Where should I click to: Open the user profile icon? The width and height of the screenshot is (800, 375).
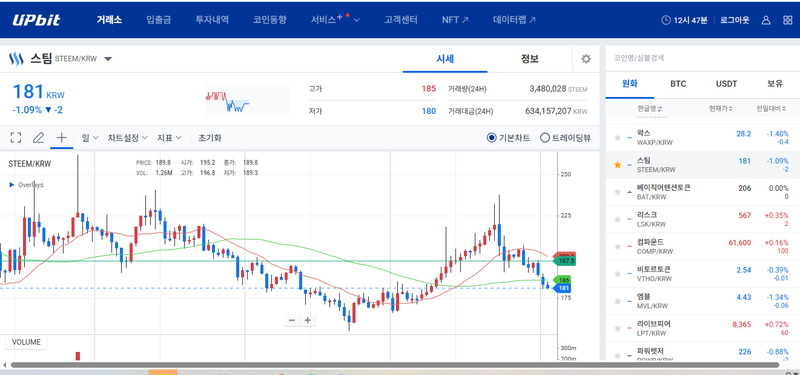point(766,20)
